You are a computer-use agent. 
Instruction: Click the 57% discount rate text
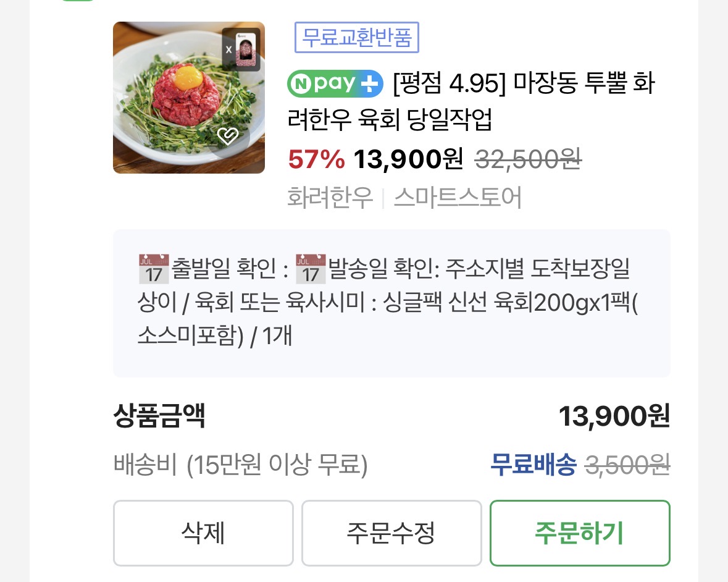point(317,160)
